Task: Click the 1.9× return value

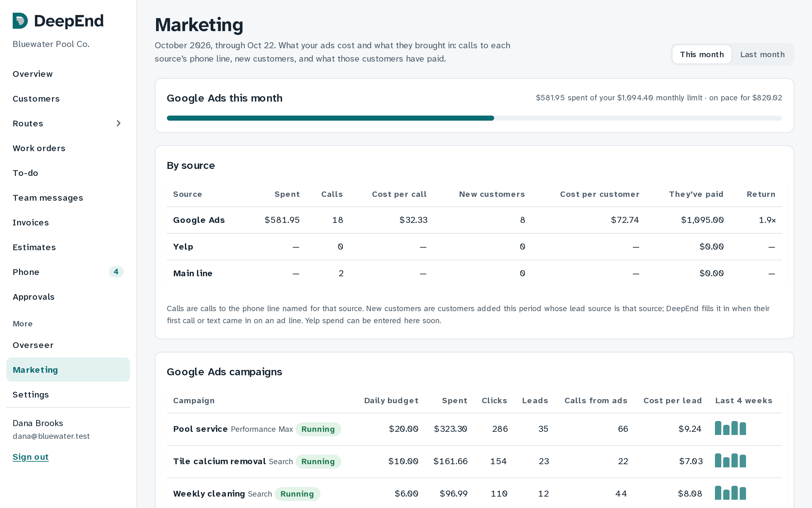Action: 767,220
